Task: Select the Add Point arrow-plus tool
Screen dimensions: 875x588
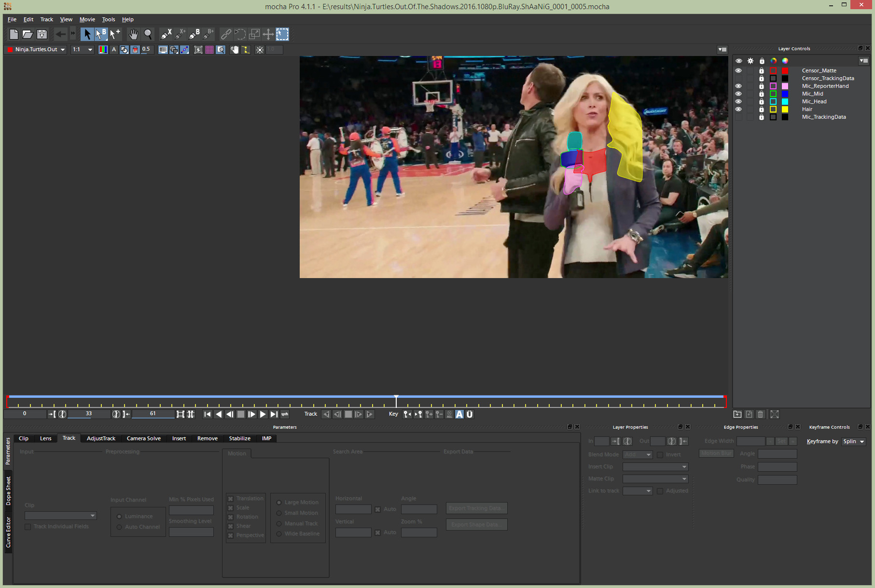Action: point(115,34)
